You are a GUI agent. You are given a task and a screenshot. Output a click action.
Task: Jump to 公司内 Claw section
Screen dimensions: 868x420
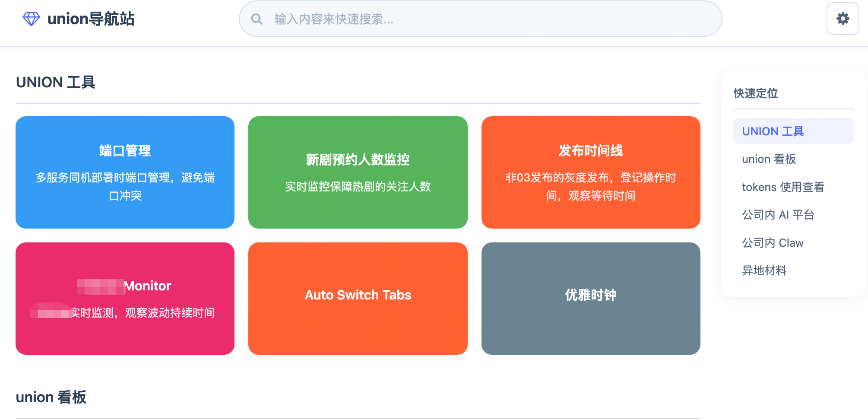tap(773, 242)
